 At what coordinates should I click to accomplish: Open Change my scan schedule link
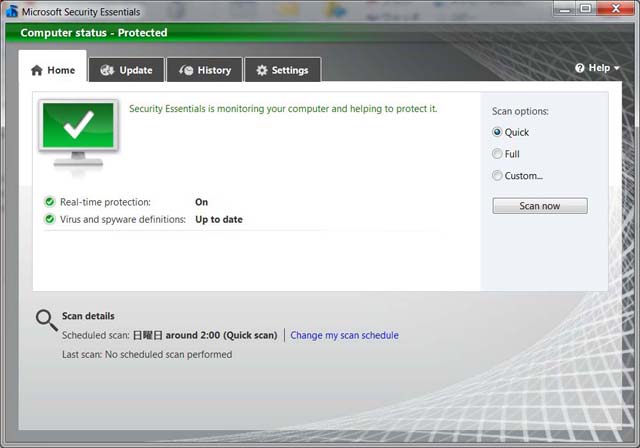(344, 335)
